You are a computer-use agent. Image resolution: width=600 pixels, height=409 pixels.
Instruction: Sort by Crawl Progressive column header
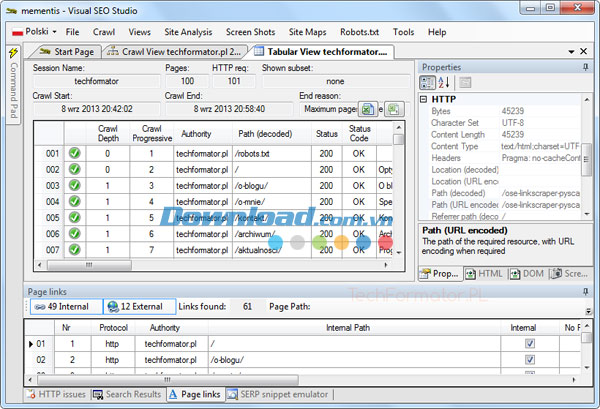click(x=152, y=134)
